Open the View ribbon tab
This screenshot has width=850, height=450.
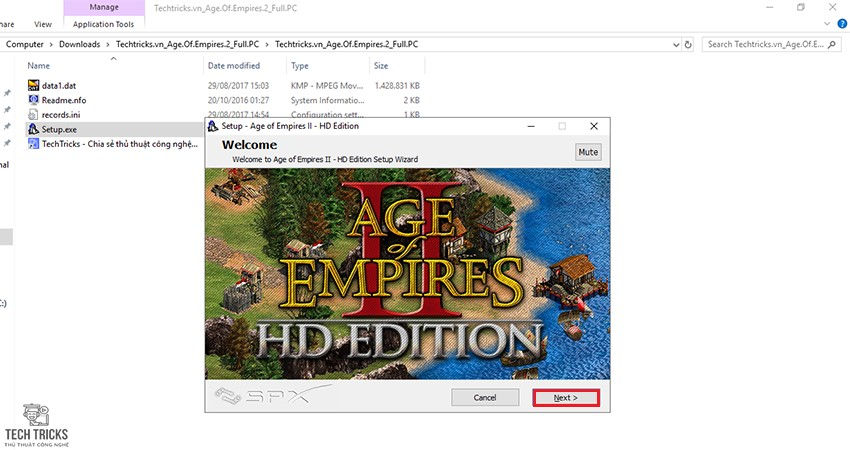point(43,24)
